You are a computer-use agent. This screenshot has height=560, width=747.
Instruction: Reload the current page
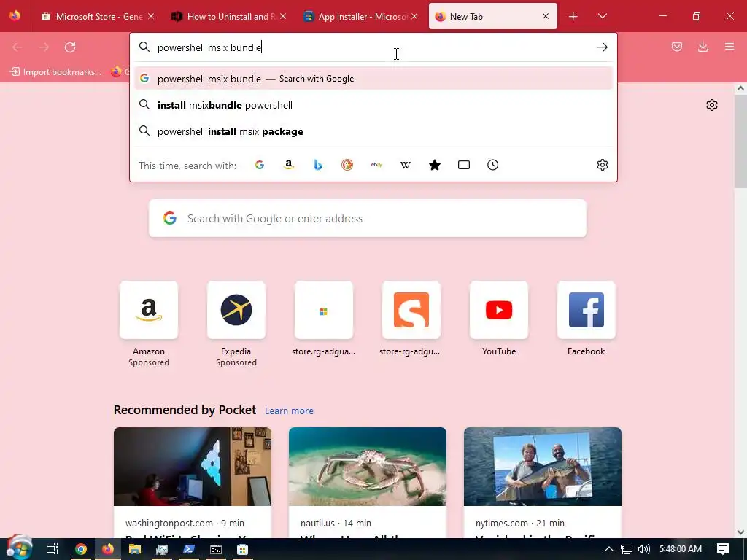point(70,47)
